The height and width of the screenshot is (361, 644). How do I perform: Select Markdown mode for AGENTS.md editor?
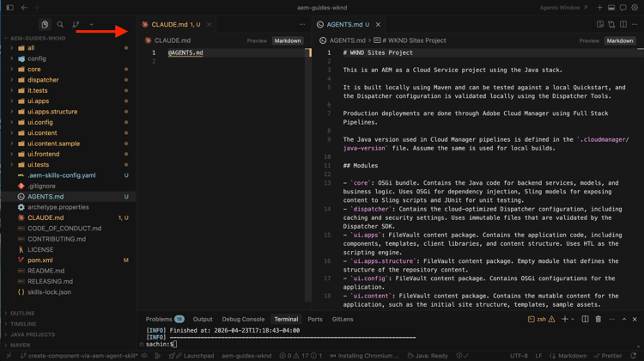619,40
